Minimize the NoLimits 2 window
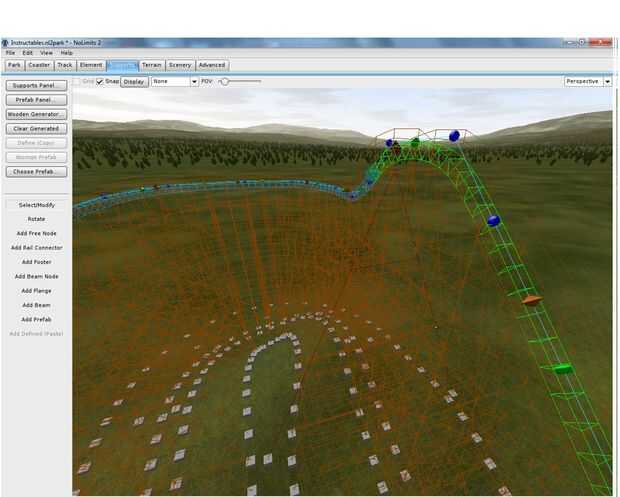Viewport: 620px width, 497px height. [570, 42]
